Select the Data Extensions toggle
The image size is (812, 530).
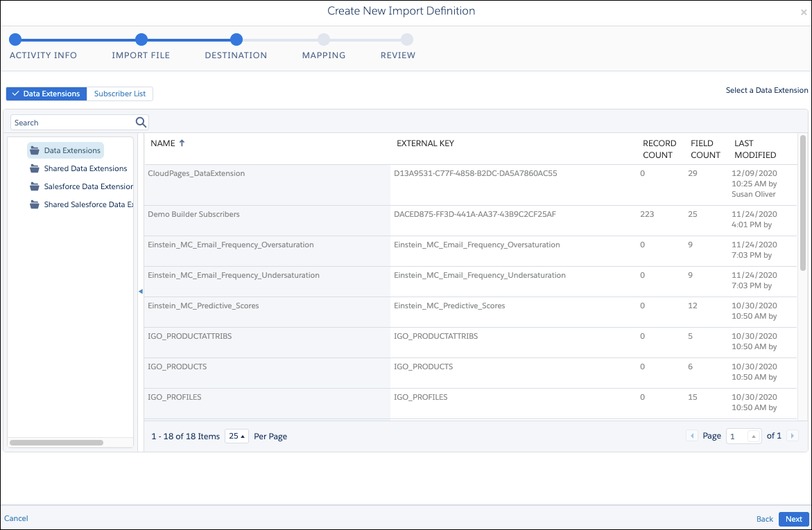tap(46, 94)
